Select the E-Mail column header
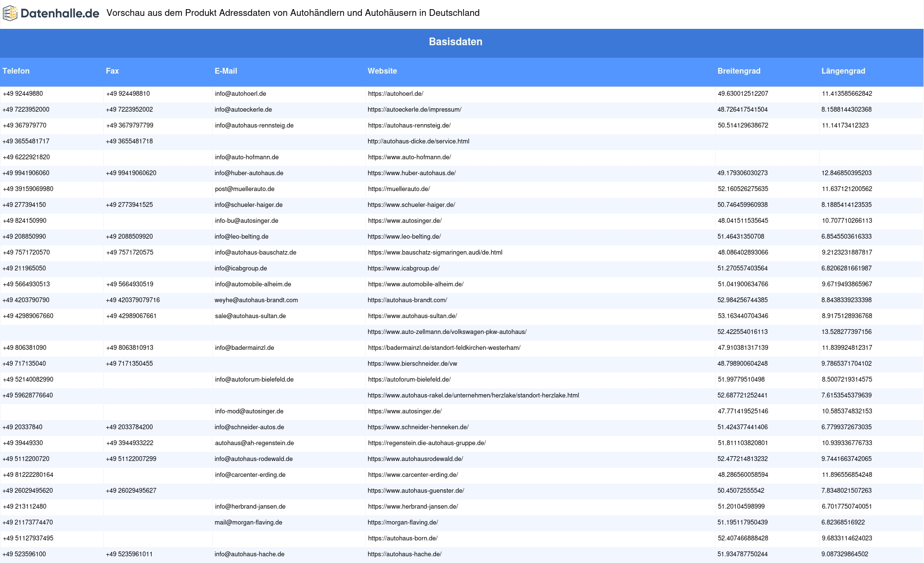Image resolution: width=924 pixels, height=563 pixels. [x=226, y=71]
